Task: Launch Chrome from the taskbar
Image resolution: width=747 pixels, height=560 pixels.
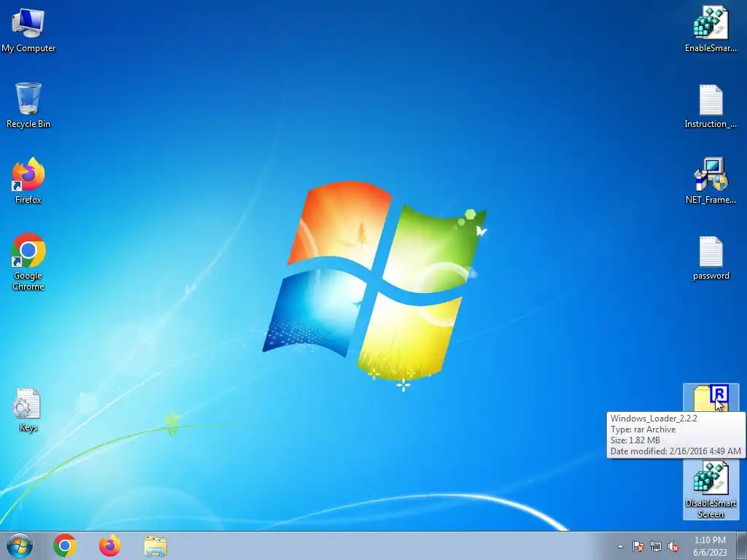Action: [x=65, y=545]
